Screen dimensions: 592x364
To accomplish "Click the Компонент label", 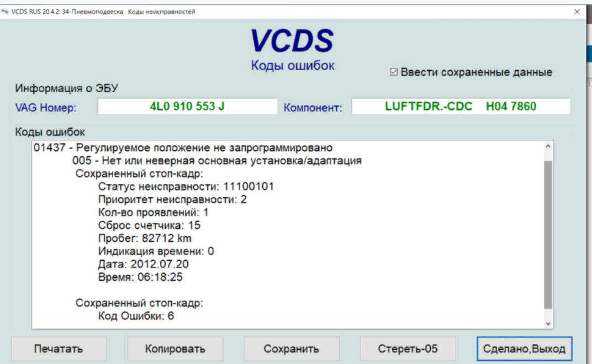I will (313, 108).
